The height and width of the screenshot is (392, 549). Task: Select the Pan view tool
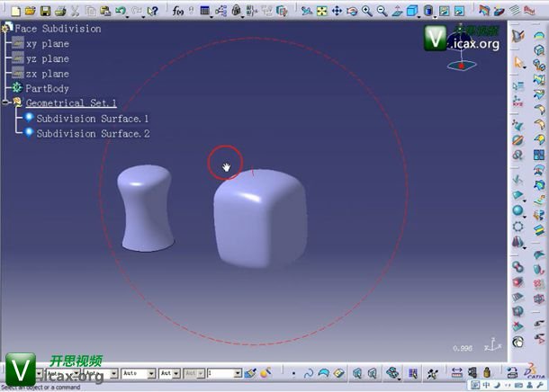click(337, 11)
